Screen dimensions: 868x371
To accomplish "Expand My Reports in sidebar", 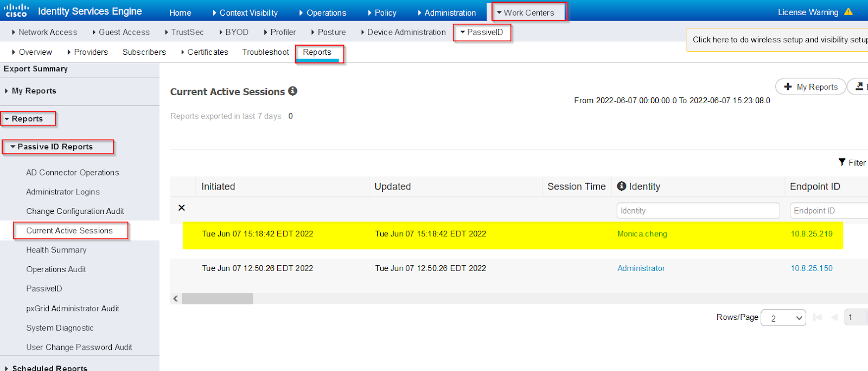I will point(31,91).
